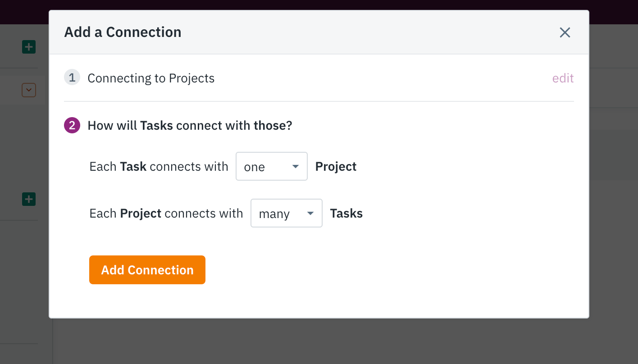The width and height of the screenshot is (638, 364).
Task: Click 'How will Tasks connect with those?' heading
Action: 190,125
